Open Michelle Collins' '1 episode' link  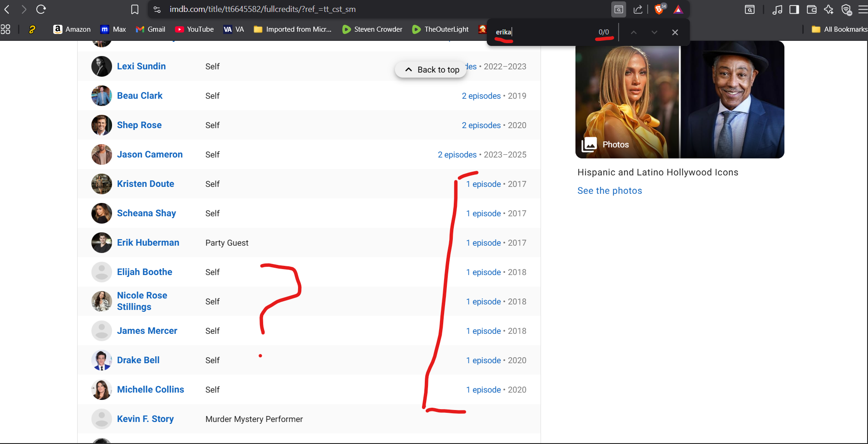pos(484,390)
